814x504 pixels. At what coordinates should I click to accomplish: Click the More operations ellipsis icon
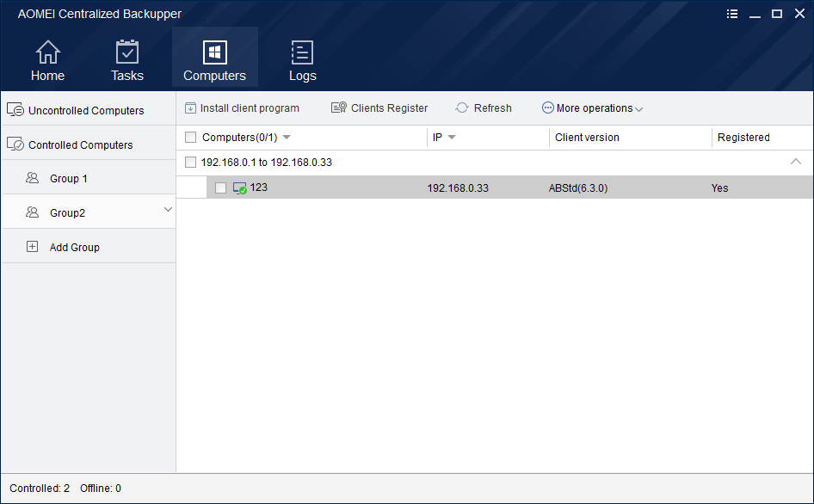tap(547, 108)
